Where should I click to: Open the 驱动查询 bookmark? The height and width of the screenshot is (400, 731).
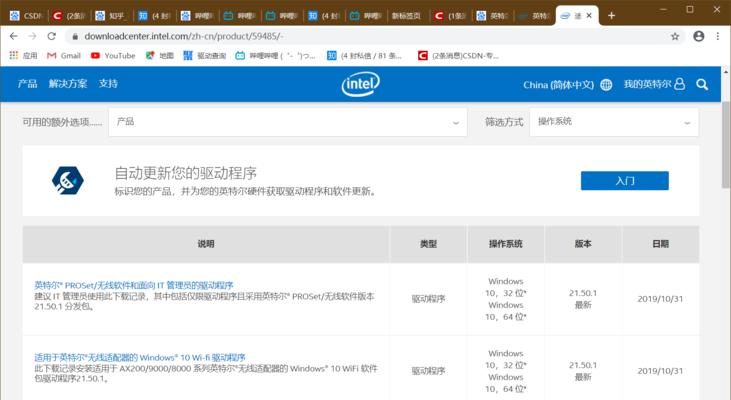tap(205, 55)
